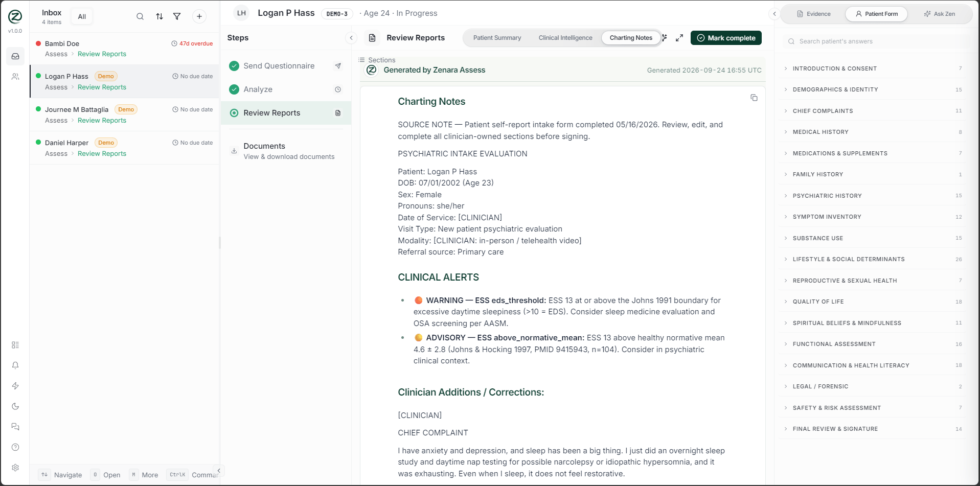Open notifications bell in the sidebar
Screen dimensions: 980x486
click(x=15, y=365)
